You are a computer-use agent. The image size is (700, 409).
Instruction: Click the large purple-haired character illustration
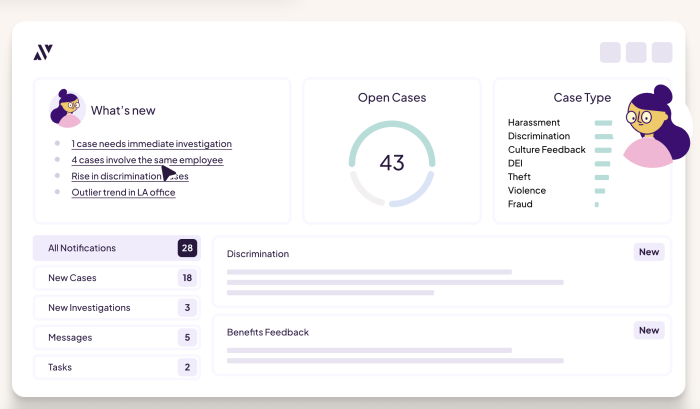click(x=653, y=127)
